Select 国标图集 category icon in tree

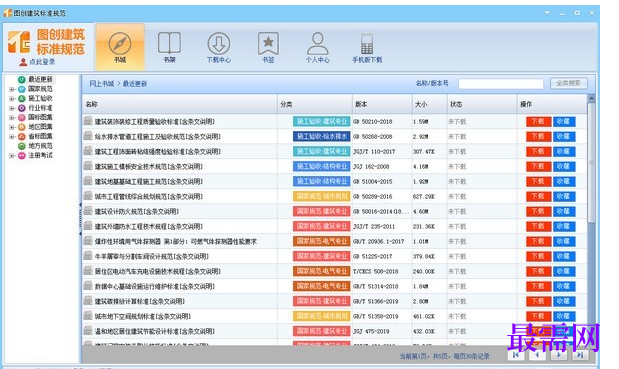tap(22, 118)
